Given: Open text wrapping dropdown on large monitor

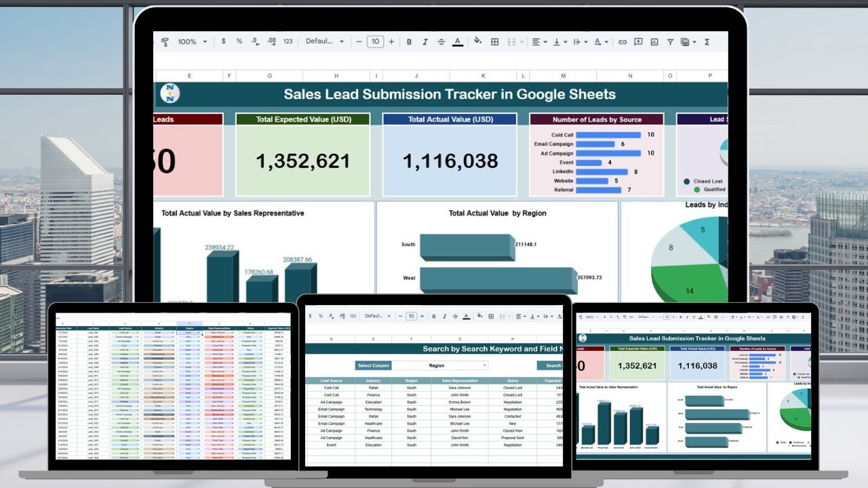Looking at the screenshot, I should pos(580,42).
